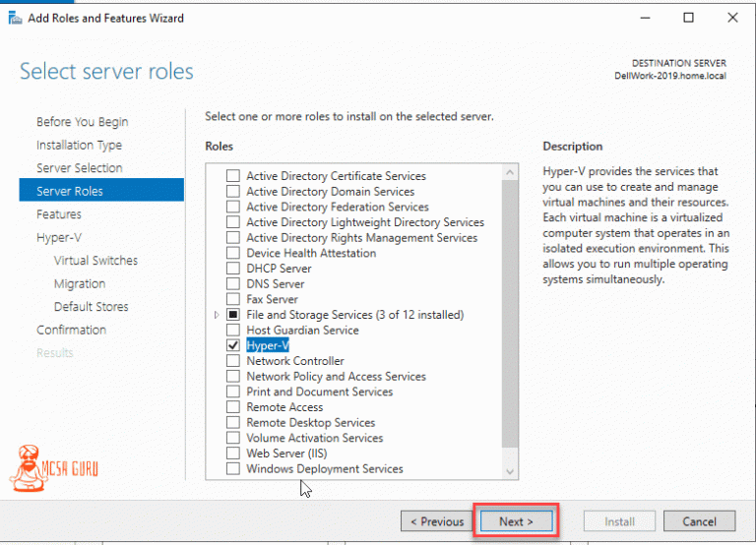Expand File and Storage Services node
The image size is (756, 545).
[x=217, y=315]
